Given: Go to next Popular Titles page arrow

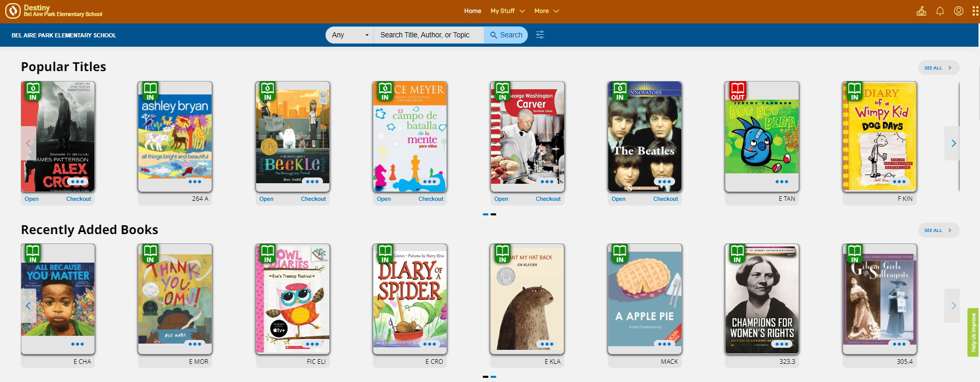Looking at the screenshot, I should pos(954,143).
